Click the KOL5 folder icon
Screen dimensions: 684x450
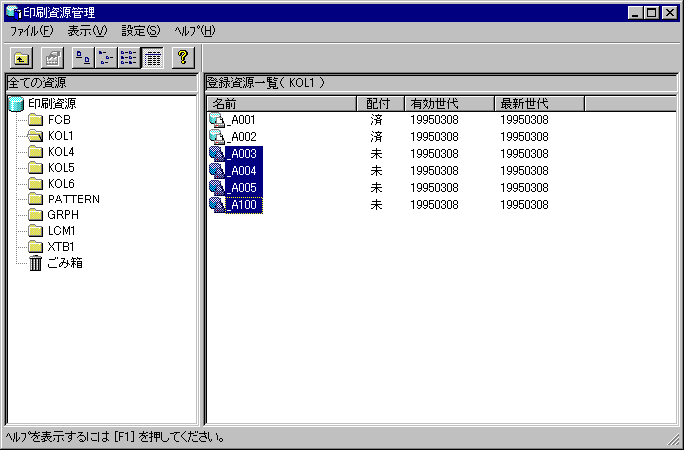tap(35, 167)
